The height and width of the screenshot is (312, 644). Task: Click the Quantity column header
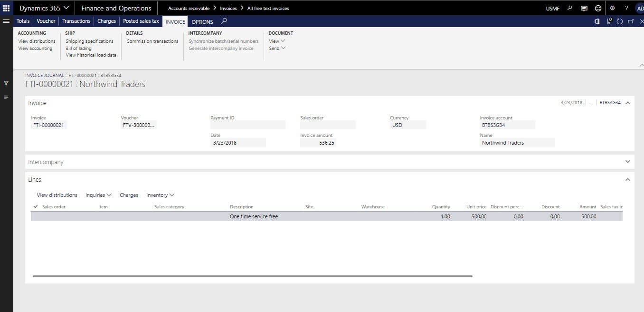(441, 207)
